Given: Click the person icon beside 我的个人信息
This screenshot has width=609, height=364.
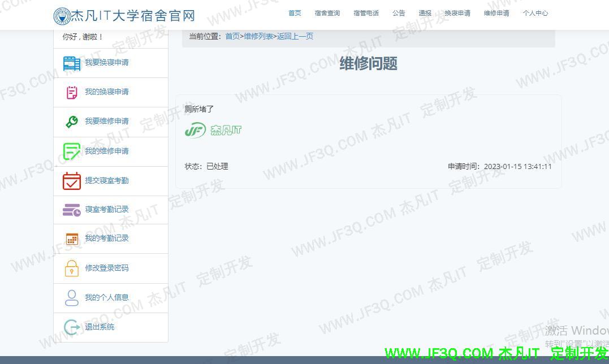Looking at the screenshot, I should (x=71, y=297).
